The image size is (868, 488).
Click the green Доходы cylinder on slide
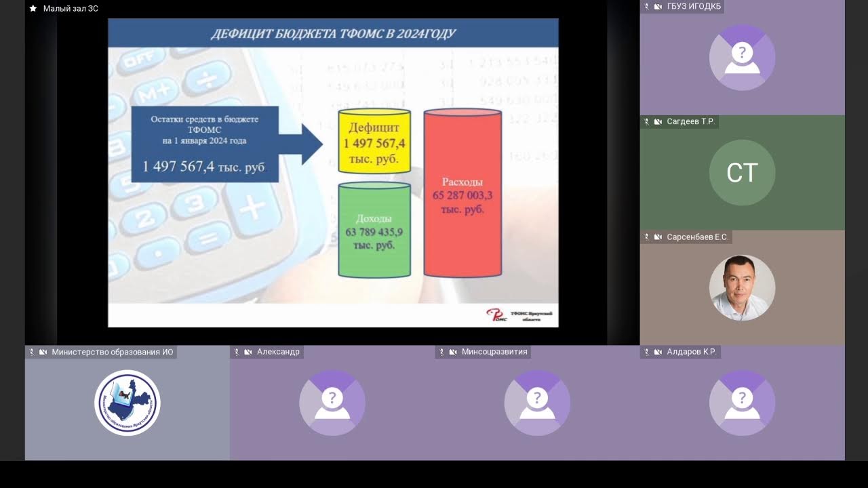pos(374,230)
